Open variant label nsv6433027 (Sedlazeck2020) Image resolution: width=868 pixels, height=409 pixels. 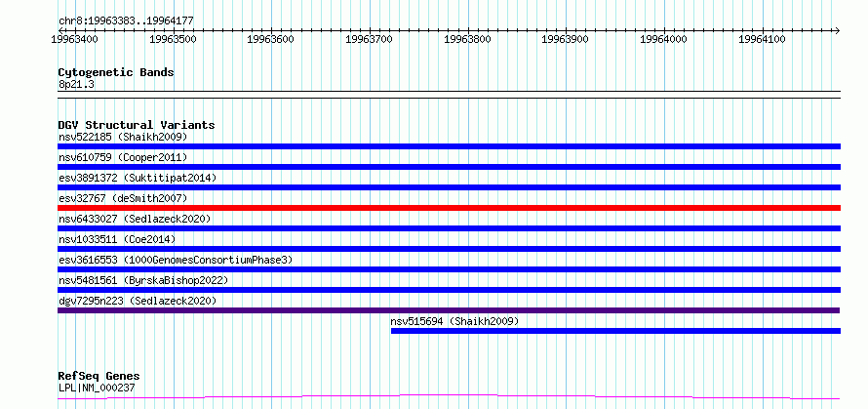(x=135, y=219)
